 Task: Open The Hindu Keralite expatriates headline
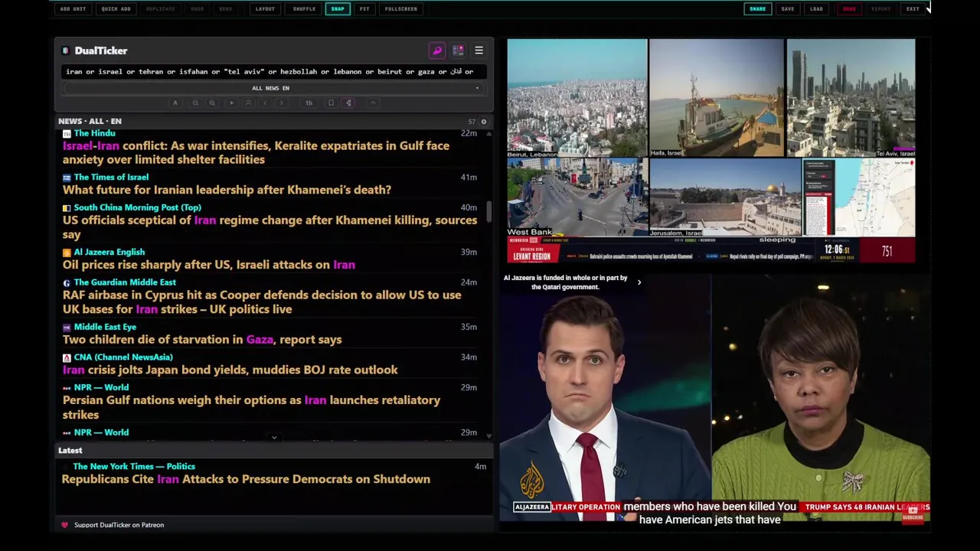point(256,152)
